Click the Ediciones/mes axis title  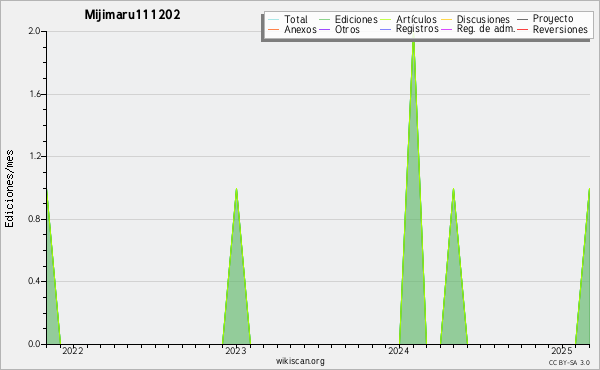pyautogui.click(x=9, y=189)
